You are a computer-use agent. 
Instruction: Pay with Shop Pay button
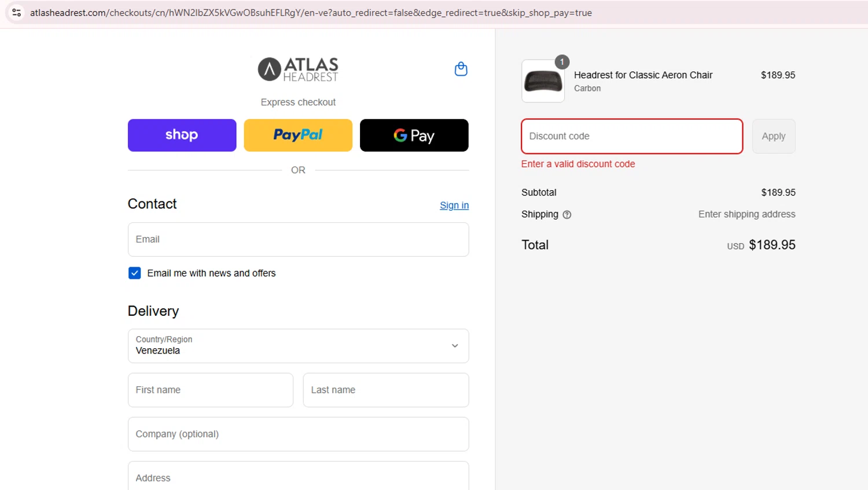point(182,135)
